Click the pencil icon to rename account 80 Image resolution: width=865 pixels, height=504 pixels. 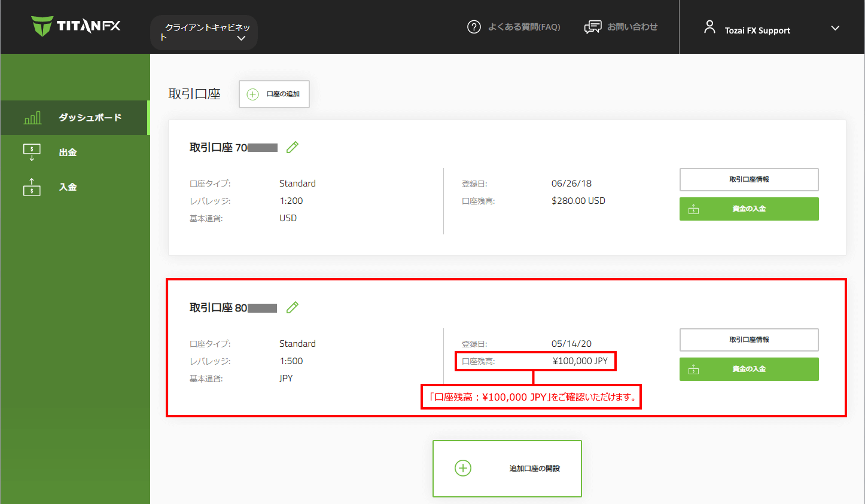point(293,307)
